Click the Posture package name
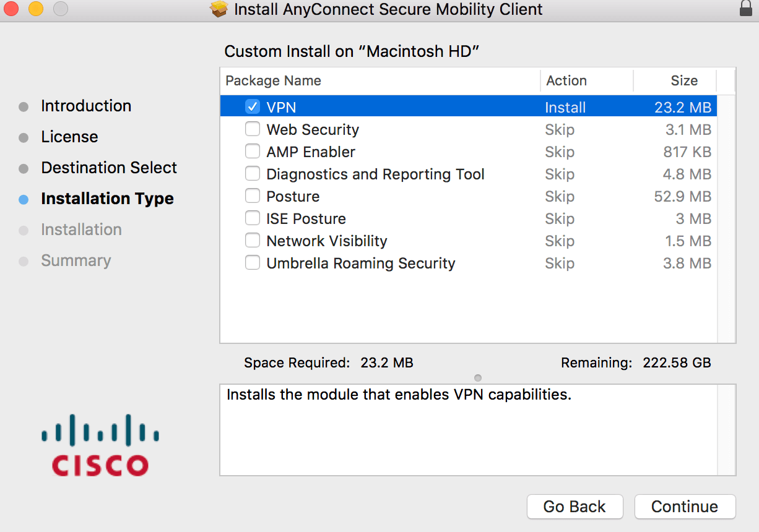The width and height of the screenshot is (759, 532). [293, 196]
